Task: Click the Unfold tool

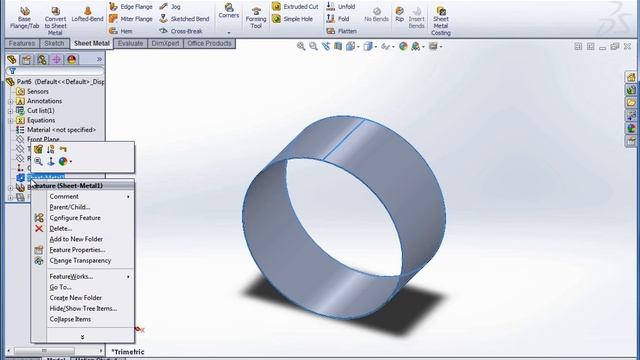Action: click(x=341, y=7)
